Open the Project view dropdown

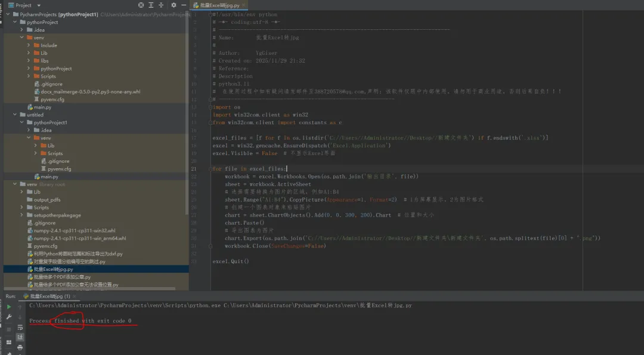tap(38, 5)
